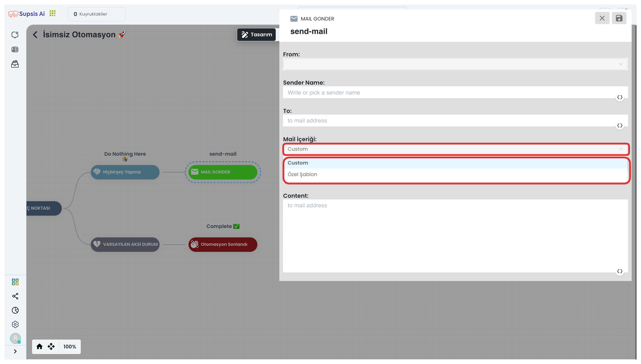
Task: Insert variable in To field via braces icon
Action: [x=619, y=125]
